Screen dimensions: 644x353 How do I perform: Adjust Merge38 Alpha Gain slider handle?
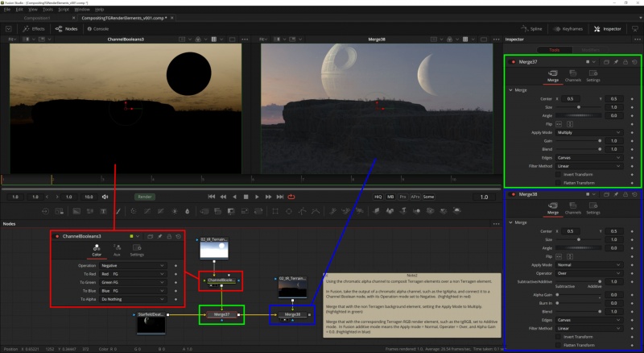pyautogui.click(x=557, y=295)
